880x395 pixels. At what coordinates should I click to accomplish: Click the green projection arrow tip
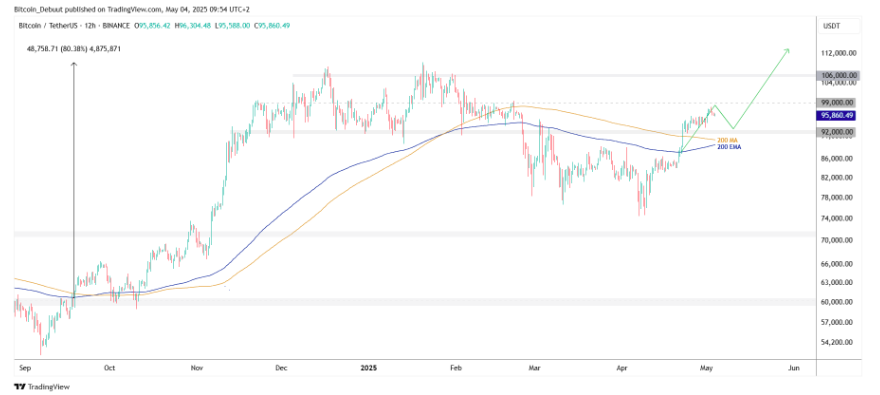(788, 50)
